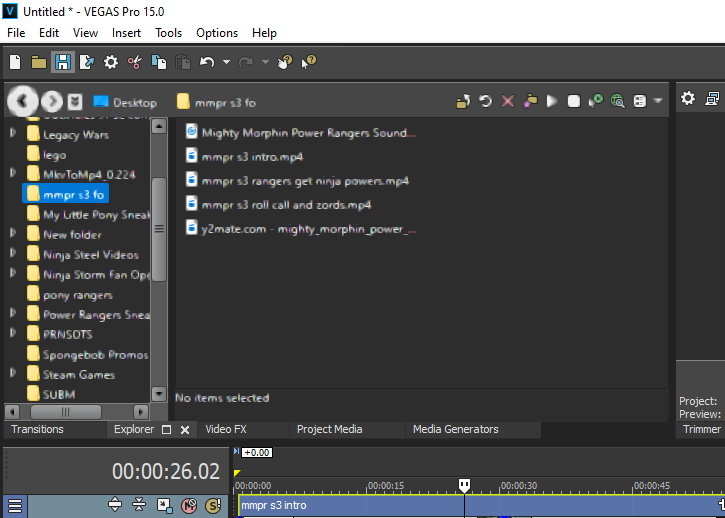Viewport: 725px width, 518px height.
Task: Click the Get Media from the Web icon
Action: pyautogui.click(x=618, y=101)
